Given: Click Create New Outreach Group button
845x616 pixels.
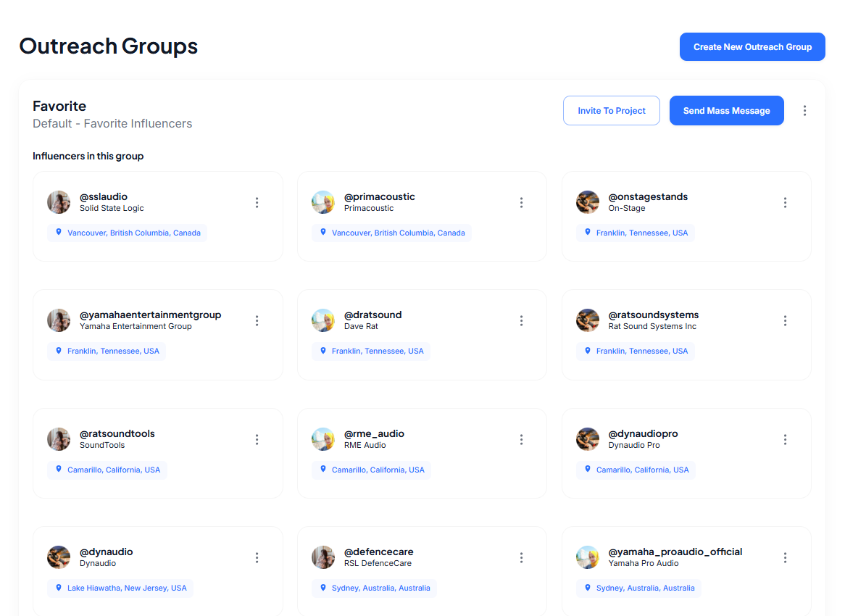Looking at the screenshot, I should [752, 47].
